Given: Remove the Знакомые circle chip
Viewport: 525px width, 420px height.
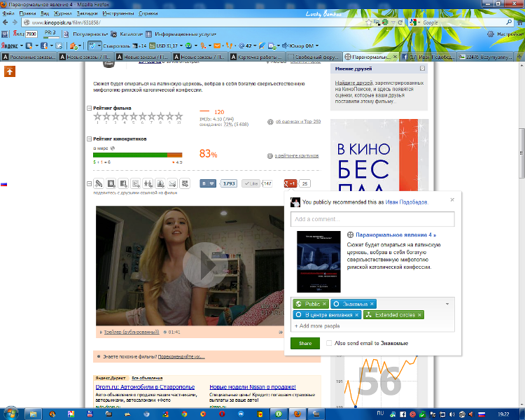Looking at the screenshot, I should (372, 304).
